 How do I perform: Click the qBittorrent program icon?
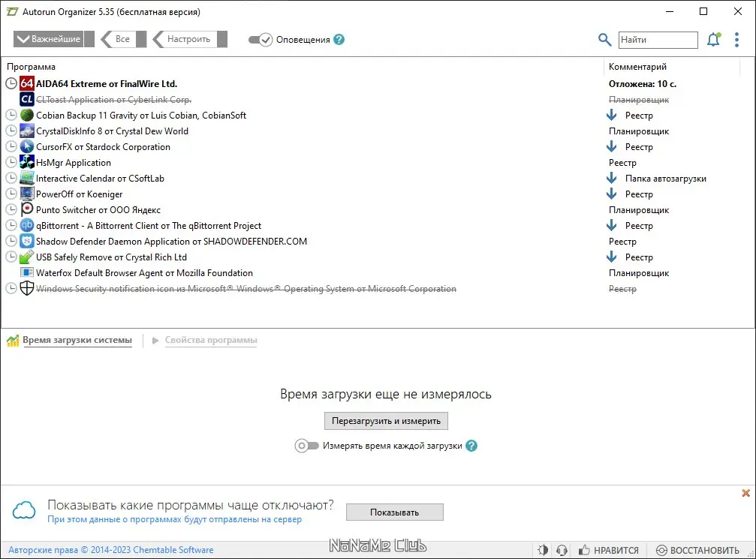tap(26, 225)
